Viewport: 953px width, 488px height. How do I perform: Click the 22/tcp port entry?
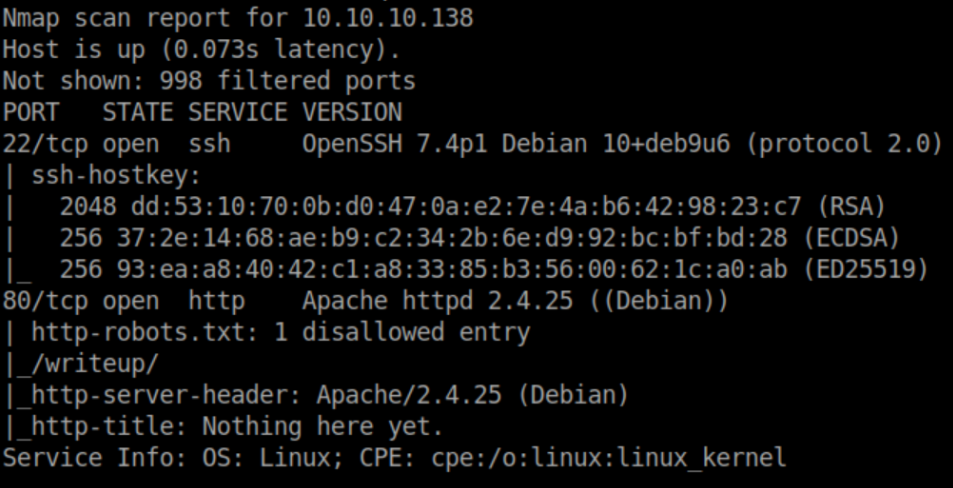pos(44,143)
